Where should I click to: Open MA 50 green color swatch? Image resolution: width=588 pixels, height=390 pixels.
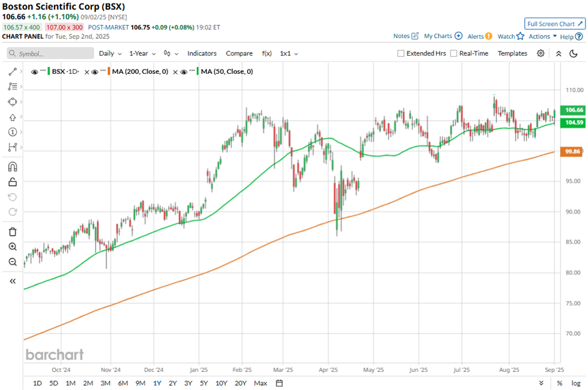click(x=198, y=71)
